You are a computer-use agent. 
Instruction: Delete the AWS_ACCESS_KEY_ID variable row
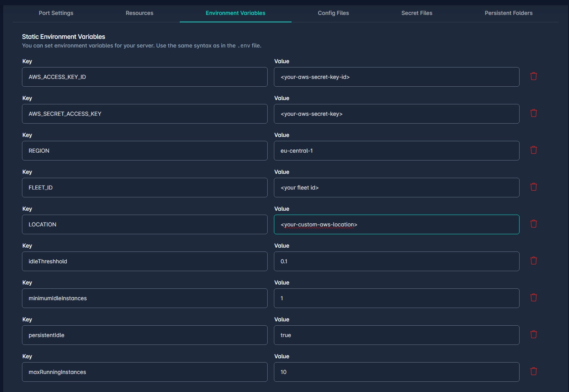tap(533, 77)
